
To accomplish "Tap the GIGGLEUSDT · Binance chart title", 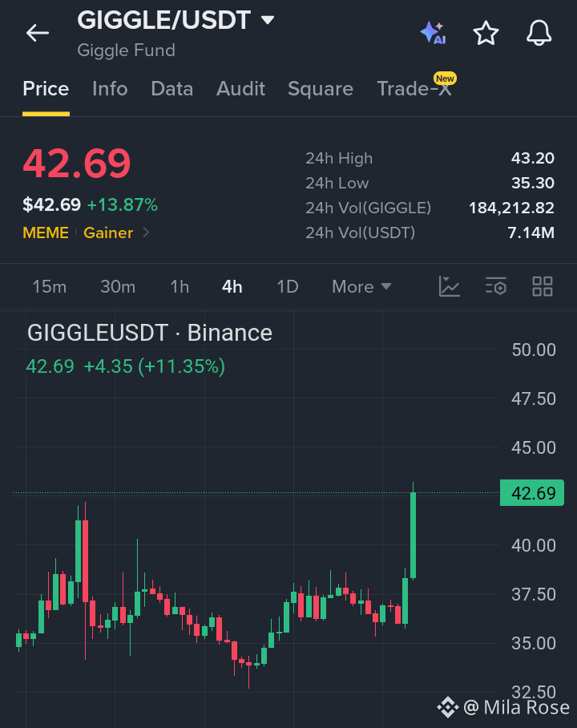I will tap(150, 333).
